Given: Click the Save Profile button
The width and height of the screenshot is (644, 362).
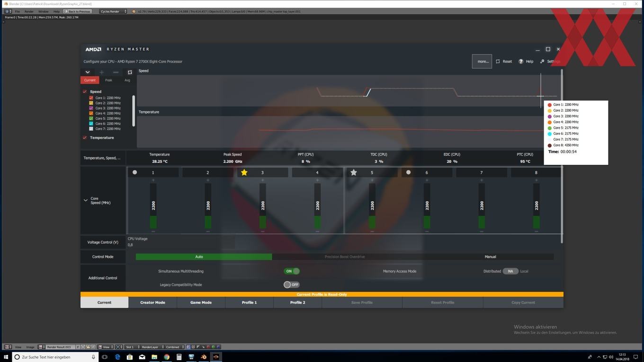Looking at the screenshot, I should [362, 302].
